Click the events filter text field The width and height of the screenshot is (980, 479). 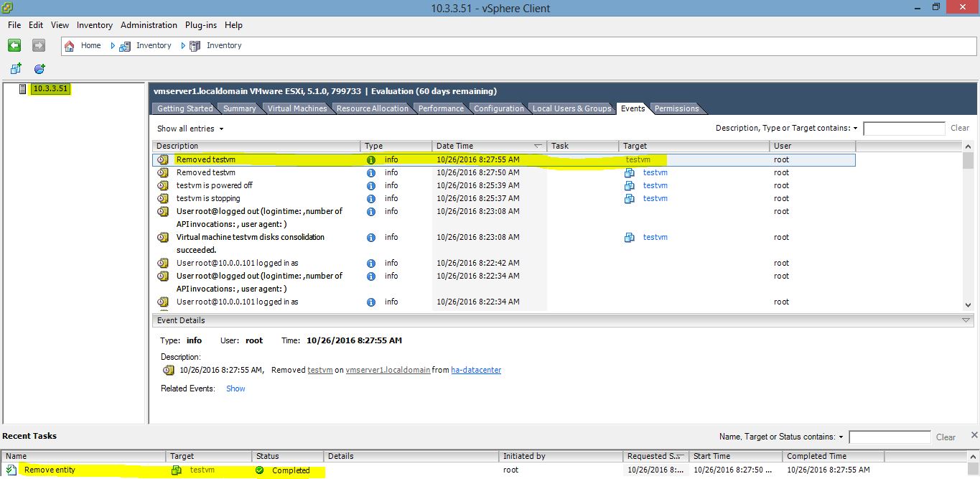click(904, 129)
